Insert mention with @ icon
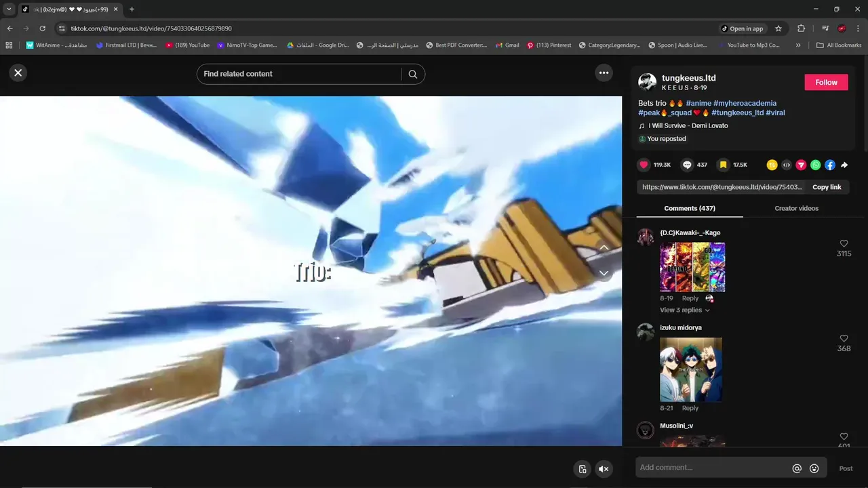The image size is (868, 488). tap(797, 468)
